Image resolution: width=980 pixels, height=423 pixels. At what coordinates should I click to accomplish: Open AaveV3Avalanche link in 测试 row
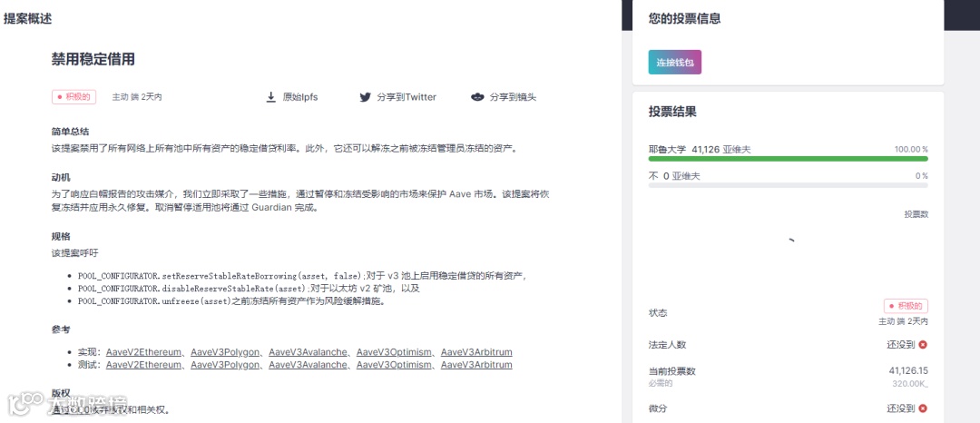point(309,364)
